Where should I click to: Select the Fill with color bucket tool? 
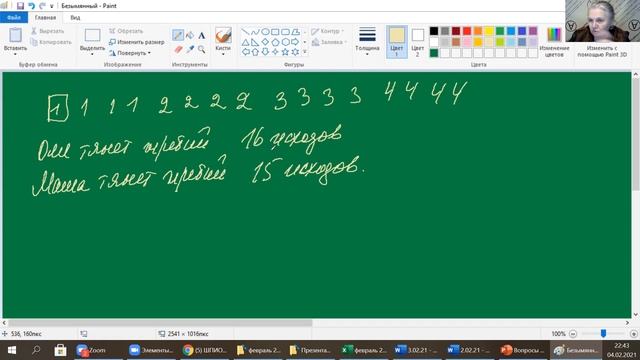pyautogui.click(x=190, y=35)
